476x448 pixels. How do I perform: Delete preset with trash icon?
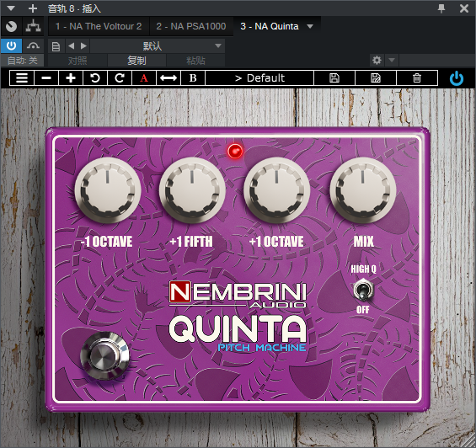tap(417, 78)
